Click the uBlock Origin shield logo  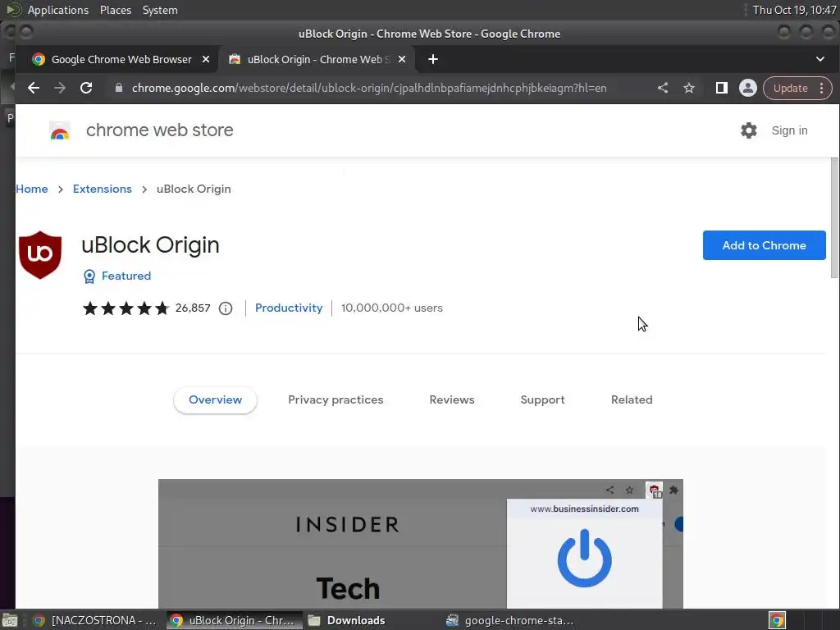coord(40,255)
